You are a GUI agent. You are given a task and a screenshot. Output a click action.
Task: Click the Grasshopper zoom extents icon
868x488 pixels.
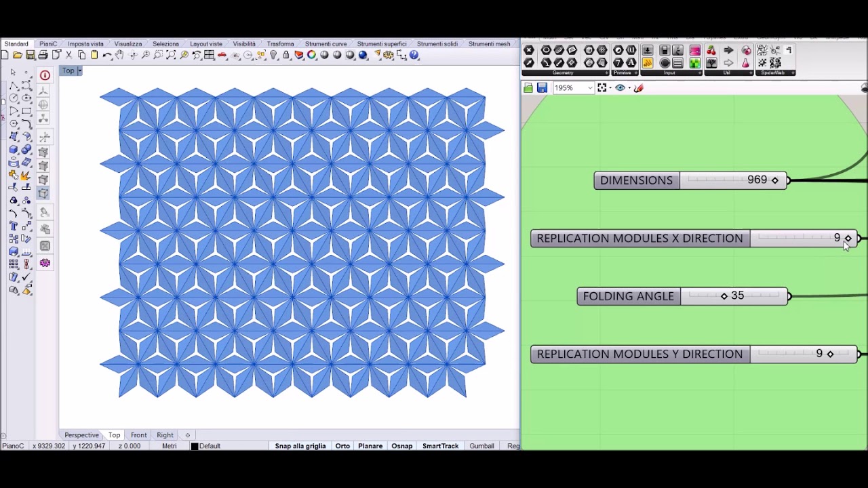pos(601,87)
